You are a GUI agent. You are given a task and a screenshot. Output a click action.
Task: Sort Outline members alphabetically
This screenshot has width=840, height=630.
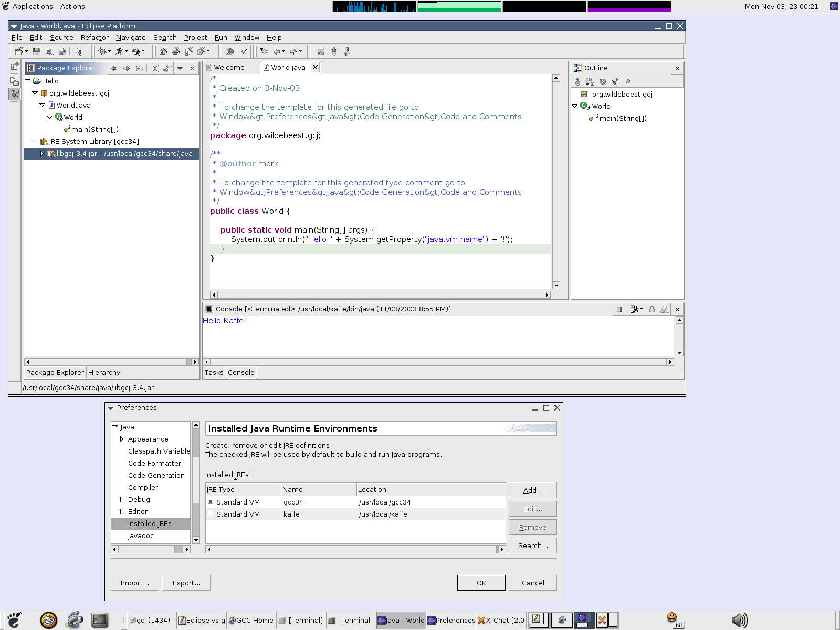click(590, 81)
